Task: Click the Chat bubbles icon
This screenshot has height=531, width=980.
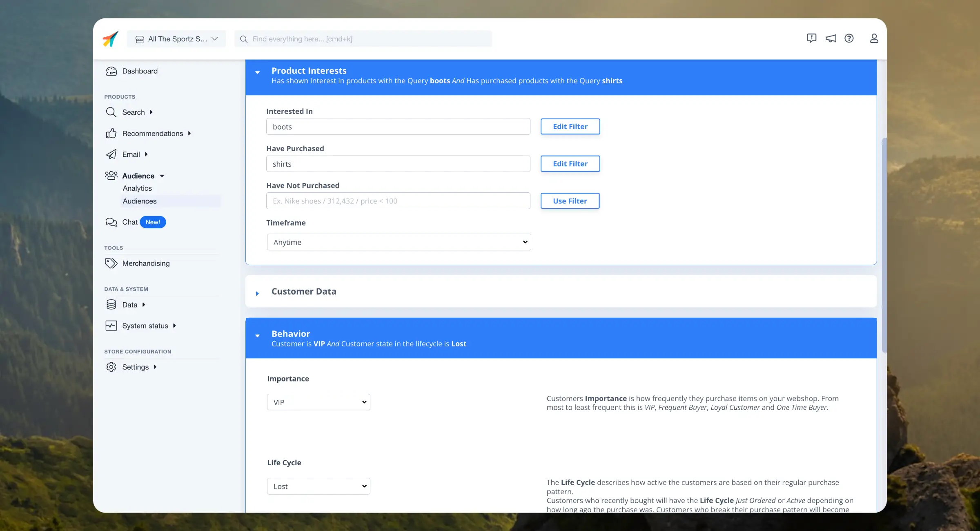Action: (111, 222)
